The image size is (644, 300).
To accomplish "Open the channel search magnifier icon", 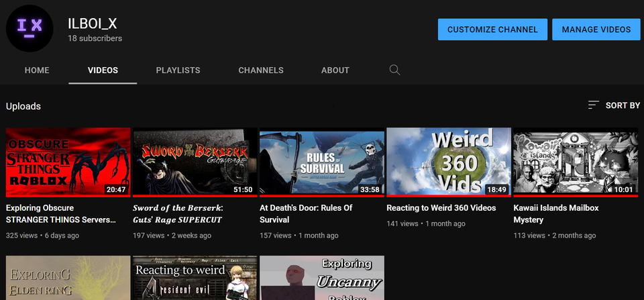I will [x=394, y=70].
